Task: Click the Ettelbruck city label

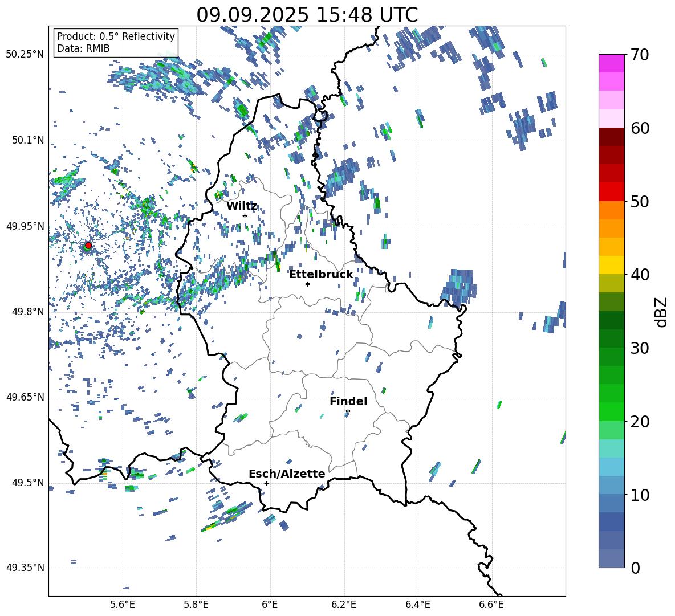Action: click(321, 275)
